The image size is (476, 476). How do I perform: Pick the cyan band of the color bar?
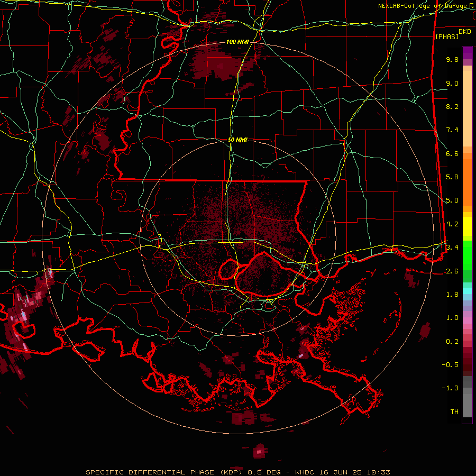point(467,291)
